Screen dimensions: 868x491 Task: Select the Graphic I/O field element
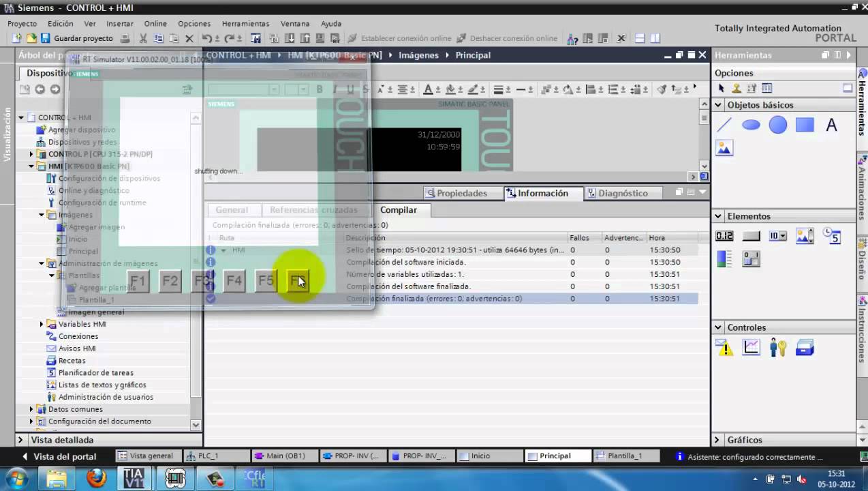click(805, 236)
